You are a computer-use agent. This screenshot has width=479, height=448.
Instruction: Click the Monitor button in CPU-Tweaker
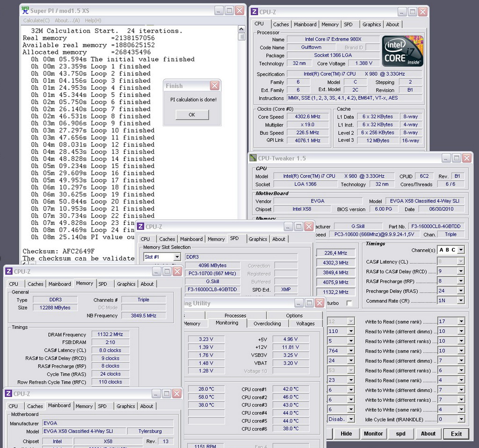pos(373,434)
